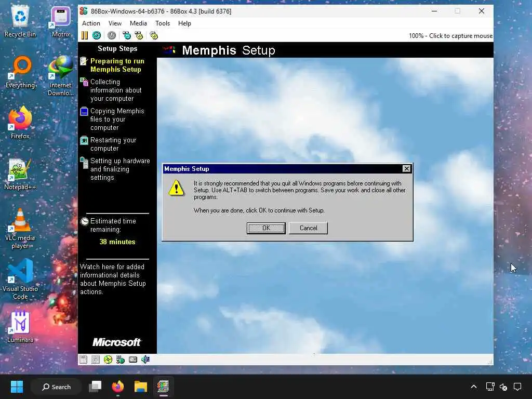This screenshot has height=399, width=532.
Task: Click 'Preparing to run Memphis Setup' step
Action: pyautogui.click(x=117, y=65)
